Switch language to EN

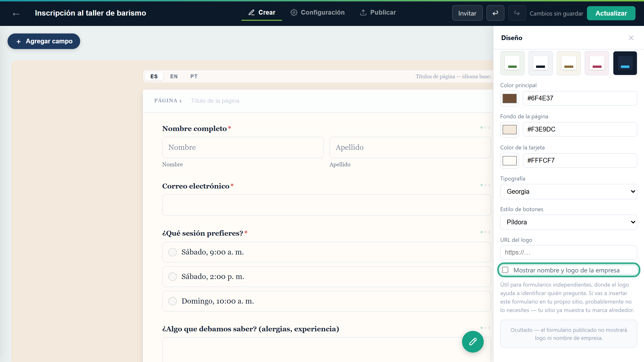click(x=174, y=77)
